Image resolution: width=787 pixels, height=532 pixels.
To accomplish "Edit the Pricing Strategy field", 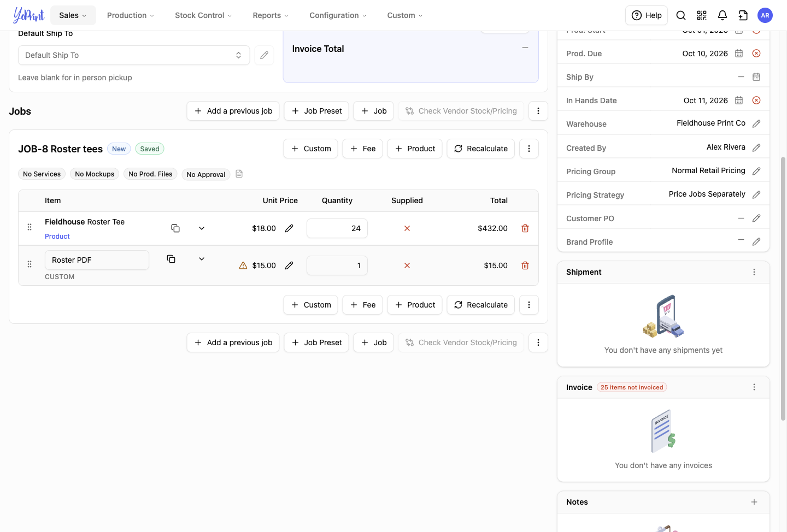I will pyautogui.click(x=756, y=194).
